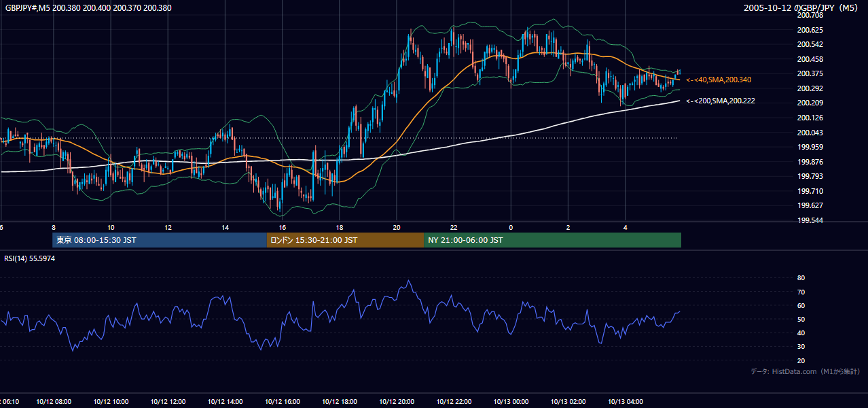
Task: Click date label 10/12 10:00
Action: (111, 402)
